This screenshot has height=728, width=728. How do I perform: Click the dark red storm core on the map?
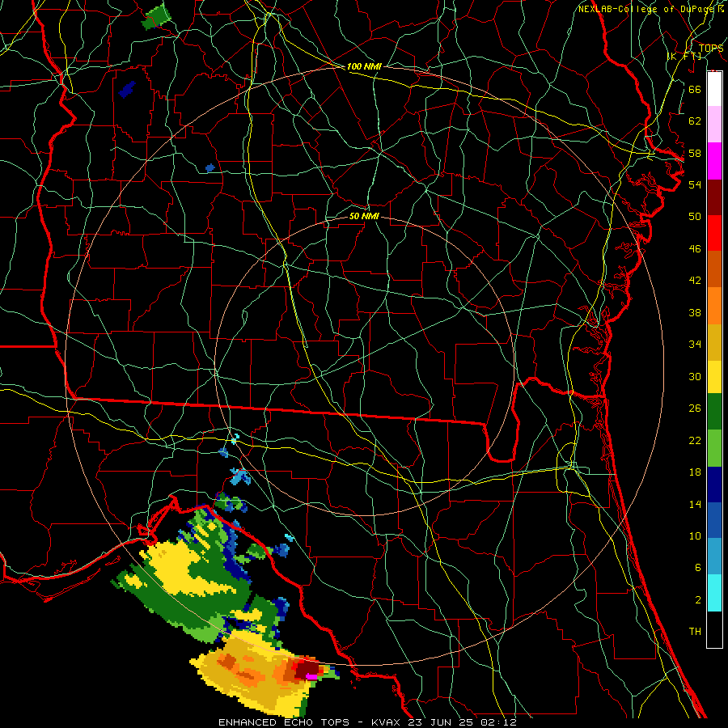(308, 670)
